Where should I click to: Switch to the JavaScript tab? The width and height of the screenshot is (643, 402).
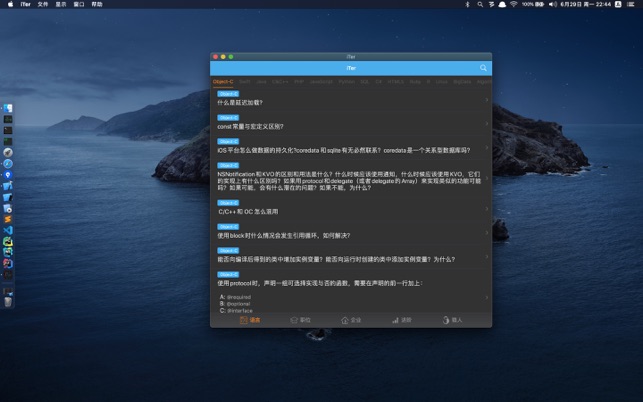coord(321,82)
